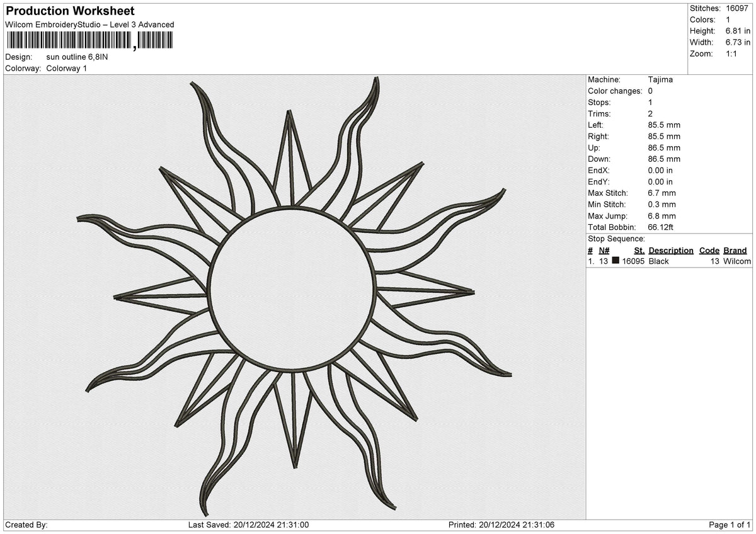Click the 'Colorway 1' value
The image size is (756, 534).
(67, 68)
